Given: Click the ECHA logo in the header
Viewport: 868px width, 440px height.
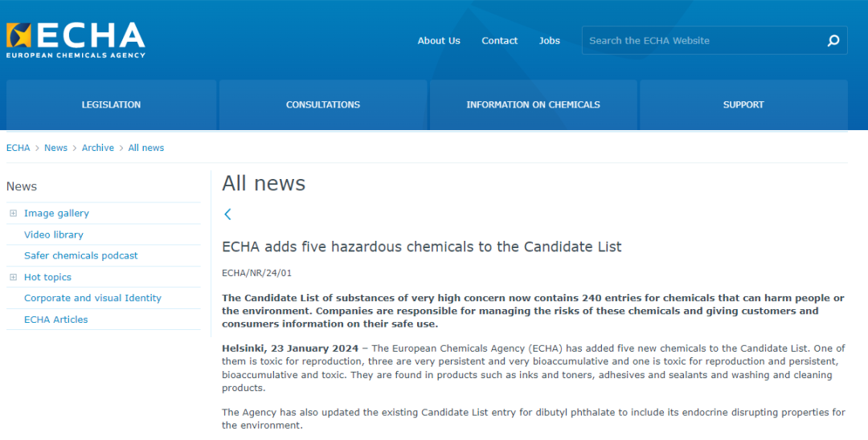Looking at the screenshot, I should [76, 39].
